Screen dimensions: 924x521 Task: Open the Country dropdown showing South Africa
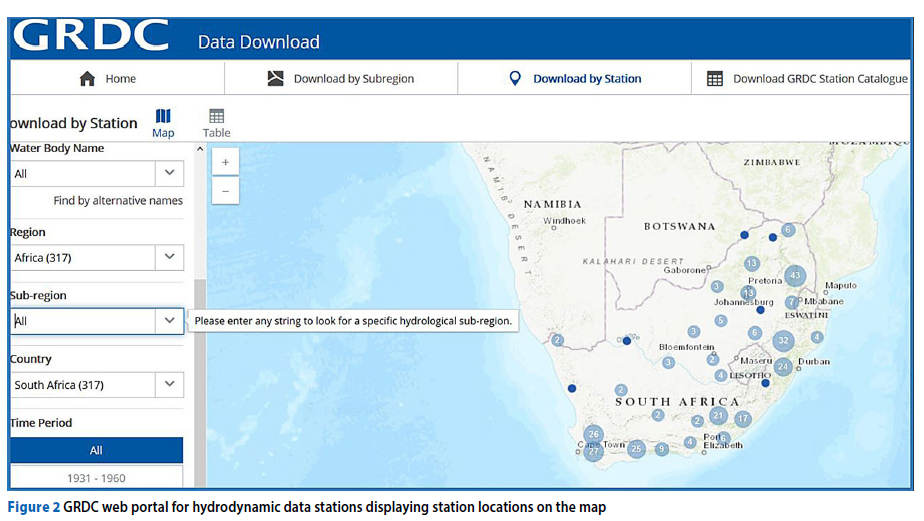click(x=169, y=384)
